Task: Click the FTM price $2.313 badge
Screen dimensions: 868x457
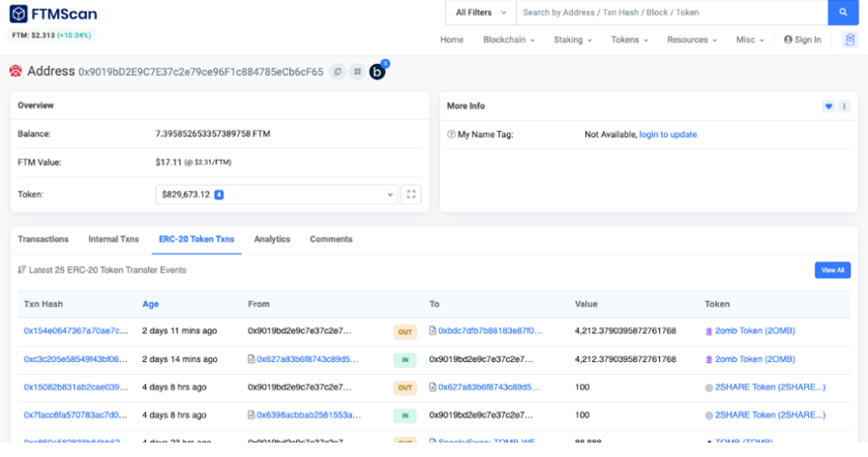Action: pos(51,36)
